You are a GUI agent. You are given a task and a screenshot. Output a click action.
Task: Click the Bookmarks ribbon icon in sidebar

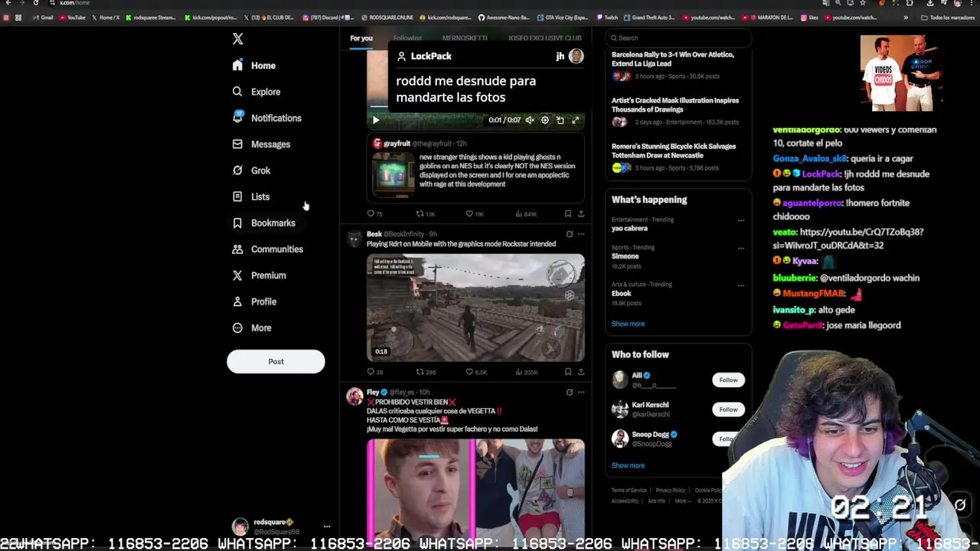tap(237, 223)
